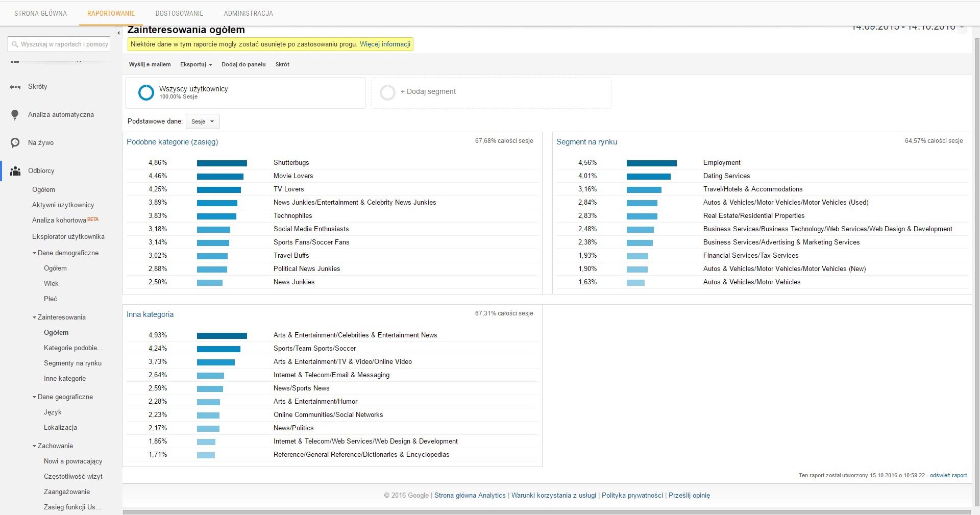Screen dimensions: 980x515
Task: Open the Eksportuj dropdown menu
Action: pyautogui.click(x=196, y=64)
